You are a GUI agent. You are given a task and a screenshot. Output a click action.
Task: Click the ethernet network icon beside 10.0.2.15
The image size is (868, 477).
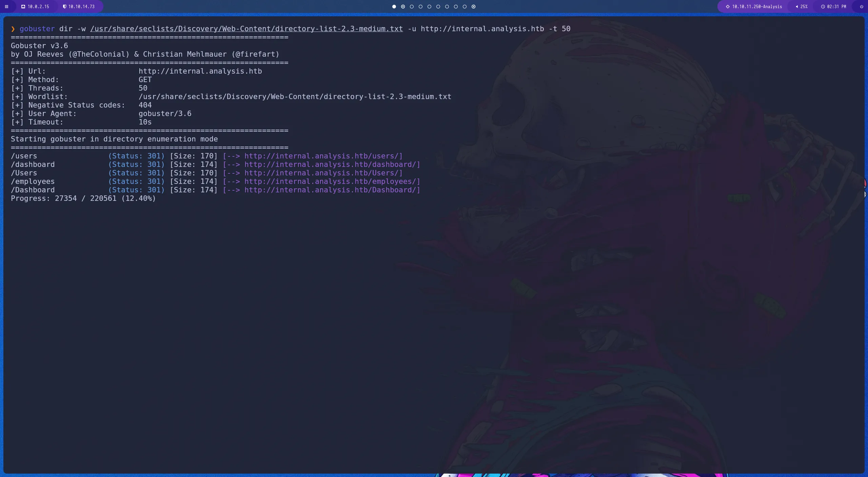(x=23, y=6)
